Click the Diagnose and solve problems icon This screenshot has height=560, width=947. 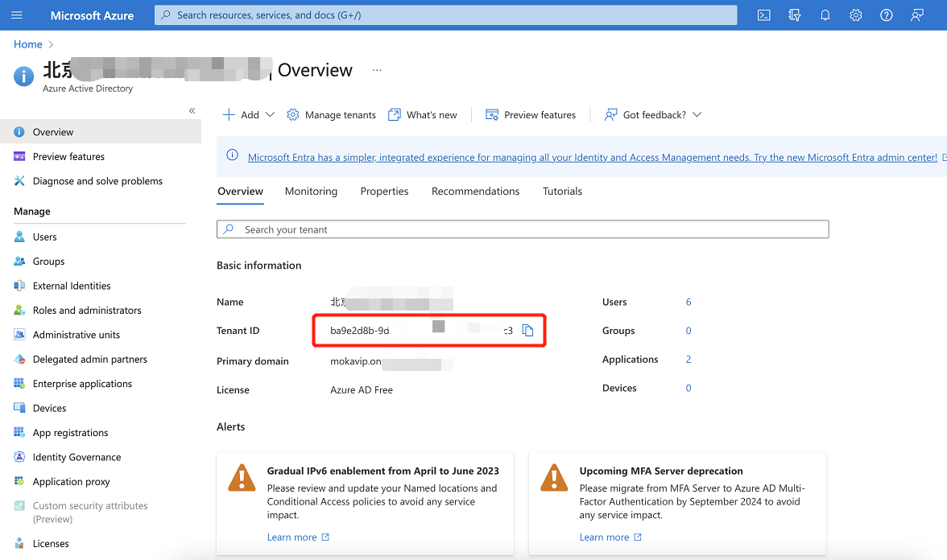(19, 180)
